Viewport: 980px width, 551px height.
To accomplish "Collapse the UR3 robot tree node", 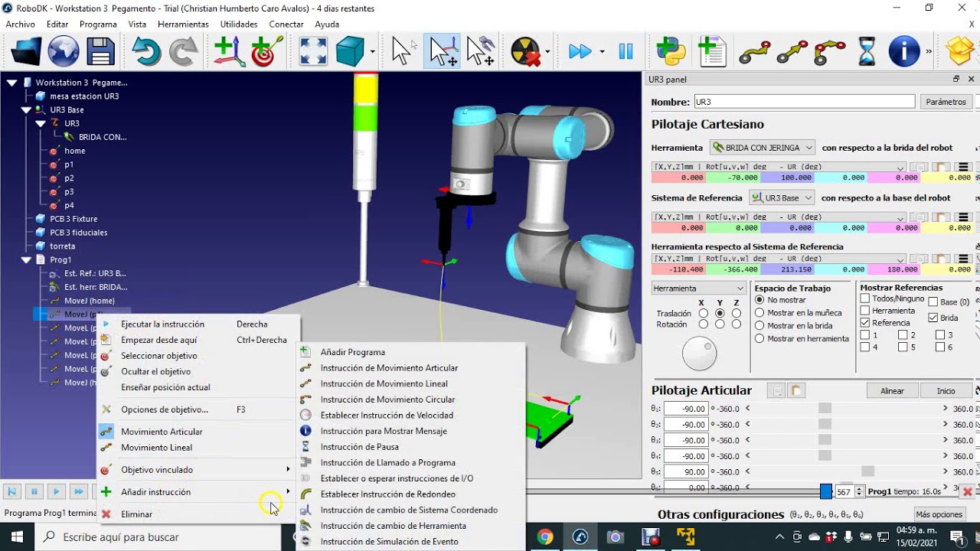I will pos(41,123).
